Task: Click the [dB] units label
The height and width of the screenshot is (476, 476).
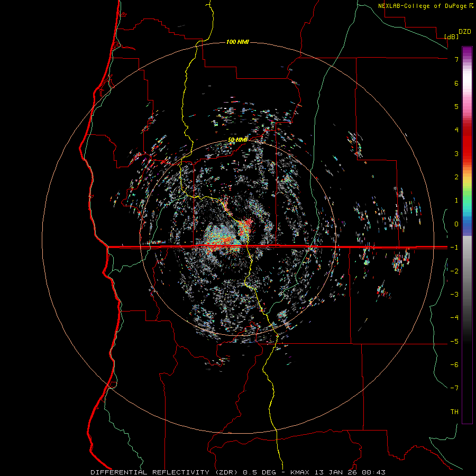Action: pos(452,36)
